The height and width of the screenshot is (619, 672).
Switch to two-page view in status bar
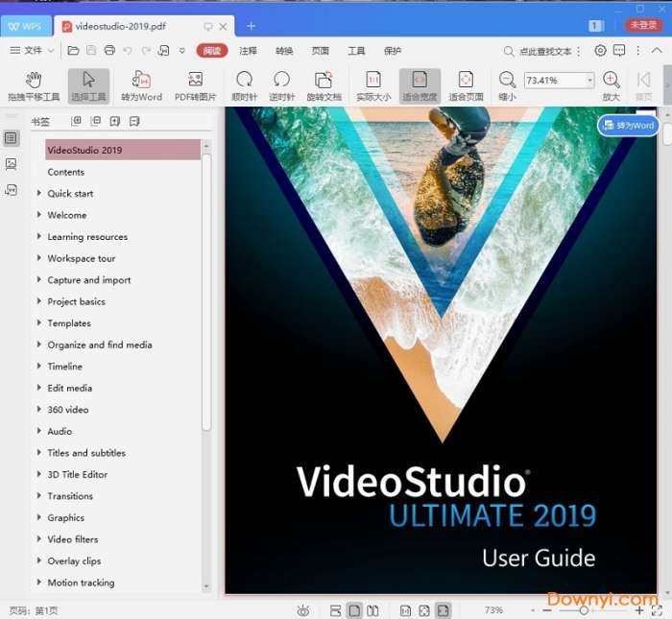[372, 610]
